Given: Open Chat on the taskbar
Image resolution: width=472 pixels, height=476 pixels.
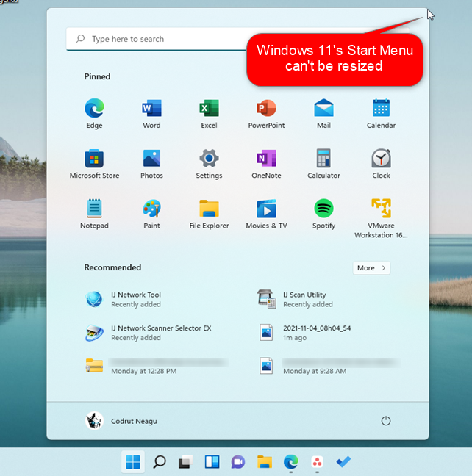Looking at the screenshot, I should click(238, 462).
